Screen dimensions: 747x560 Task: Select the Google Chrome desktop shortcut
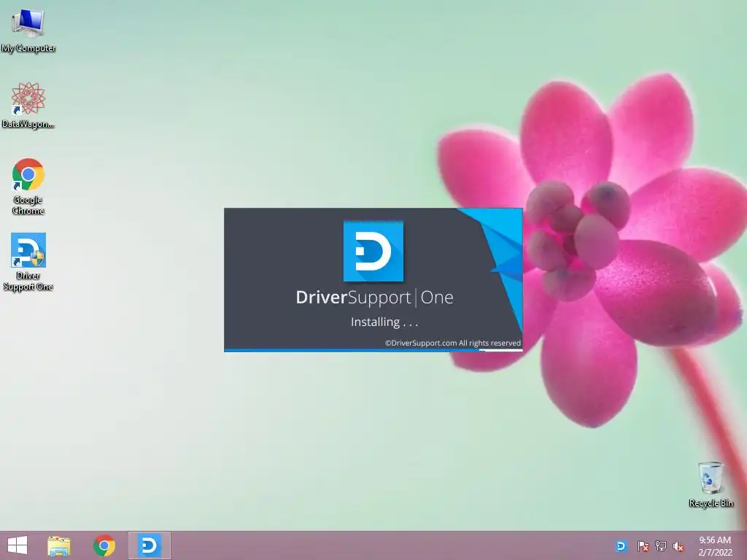coord(28,186)
